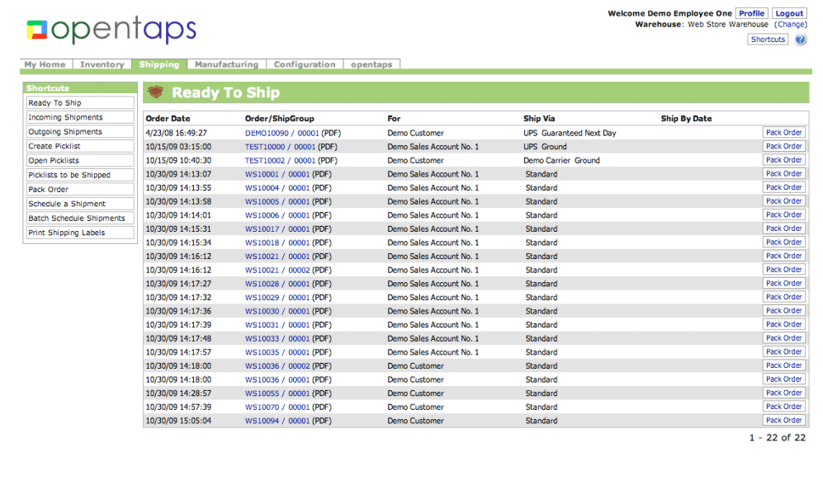The image size is (823, 504).
Task: Click the opentaps logo
Action: [111, 31]
